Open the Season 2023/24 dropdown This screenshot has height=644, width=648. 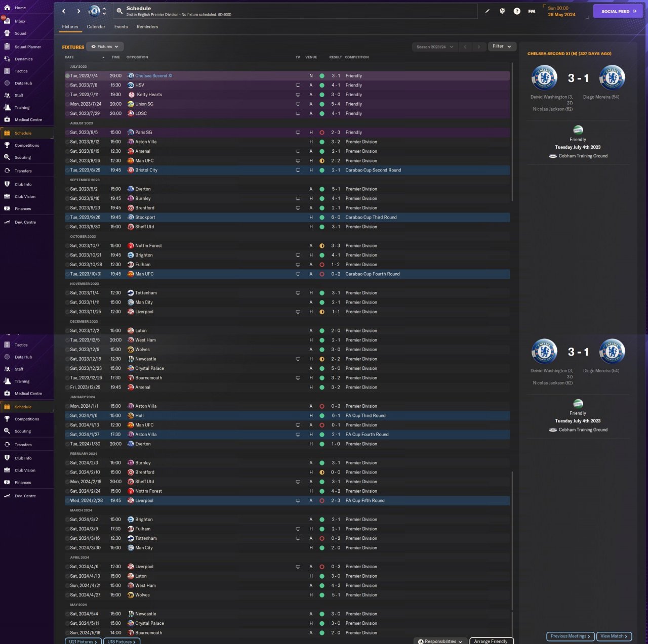point(434,47)
